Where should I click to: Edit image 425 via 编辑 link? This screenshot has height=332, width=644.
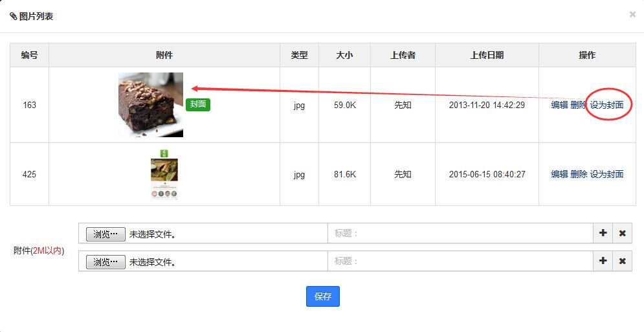[x=559, y=174]
